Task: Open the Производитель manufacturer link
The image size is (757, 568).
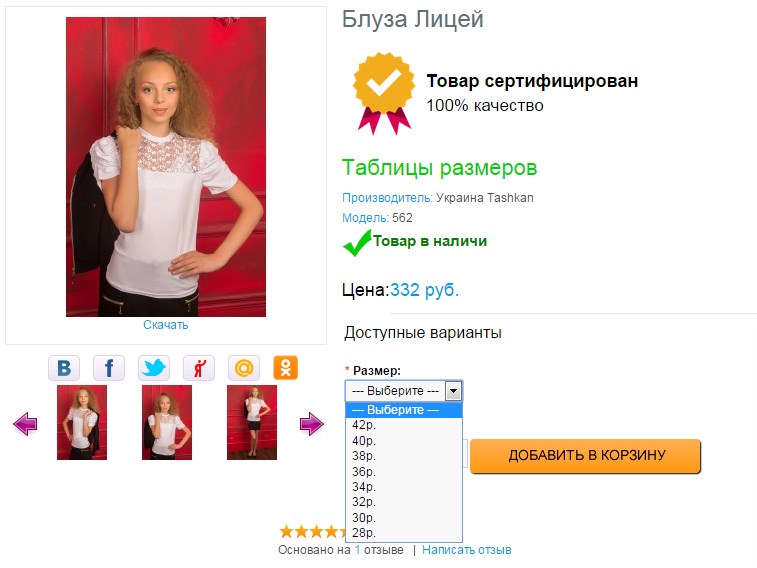Action: tap(387, 198)
